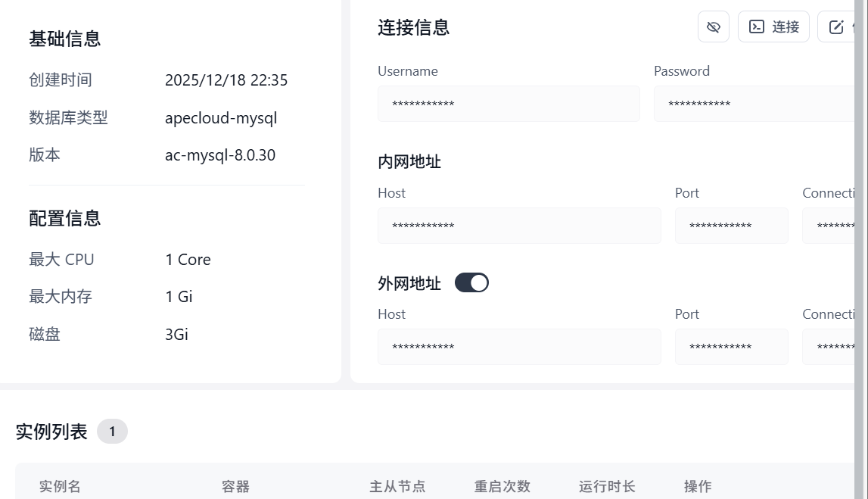The width and height of the screenshot is (868, 499).
Task: Click the 连接 button
Action: point(773,26)
